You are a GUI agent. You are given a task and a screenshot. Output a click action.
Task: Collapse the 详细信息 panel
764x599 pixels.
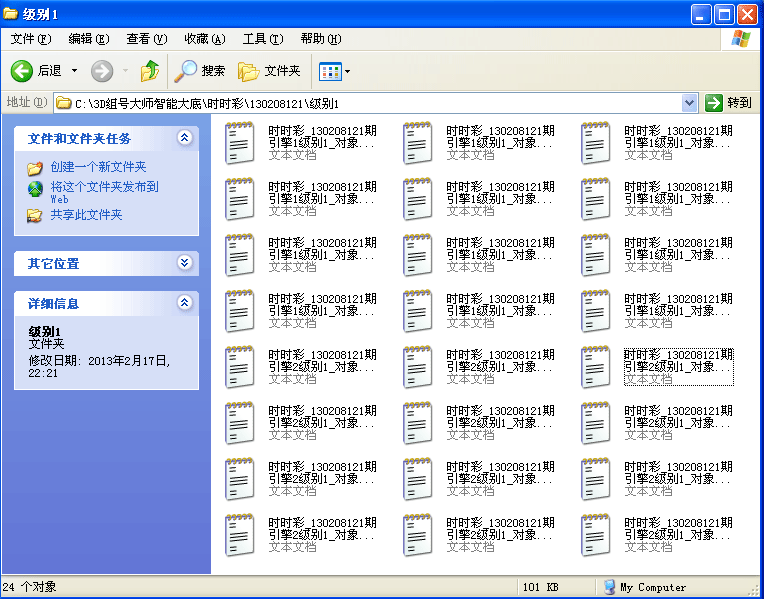click(184, 302)
